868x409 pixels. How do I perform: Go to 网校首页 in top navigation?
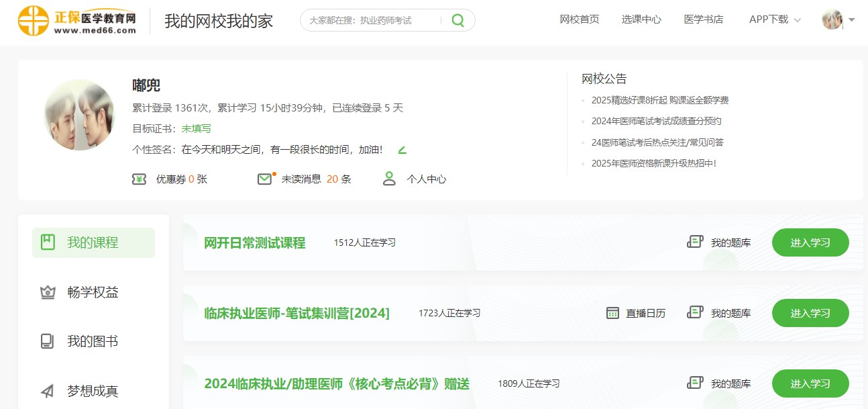(580, 19)
